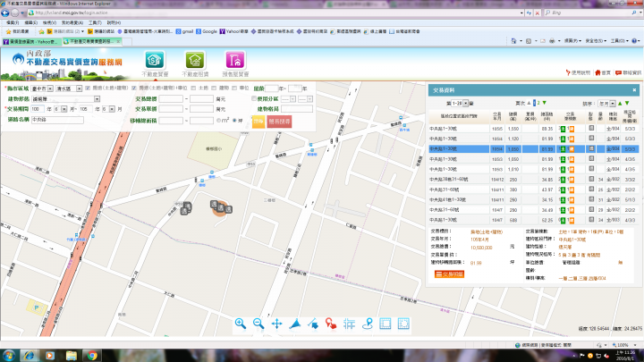Screen dimensions: 644x362
Task: Open the detail document icon in the 250 row
Action: 591,179
